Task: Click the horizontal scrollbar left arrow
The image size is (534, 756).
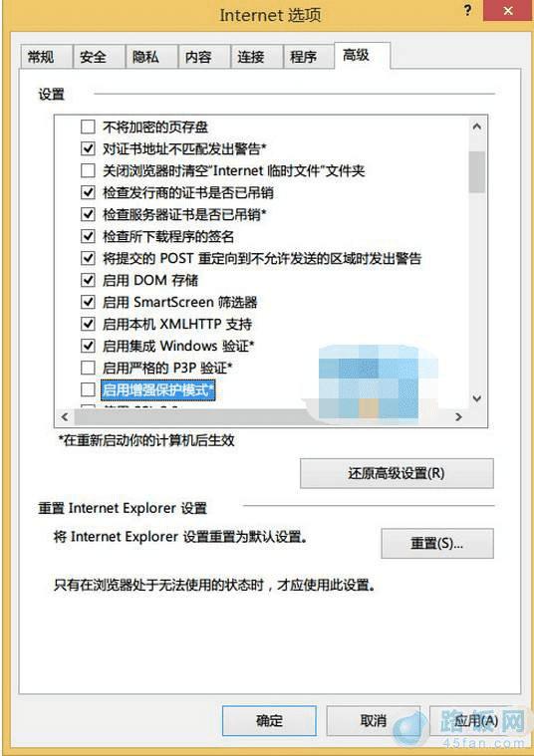Action: (65, 416)
